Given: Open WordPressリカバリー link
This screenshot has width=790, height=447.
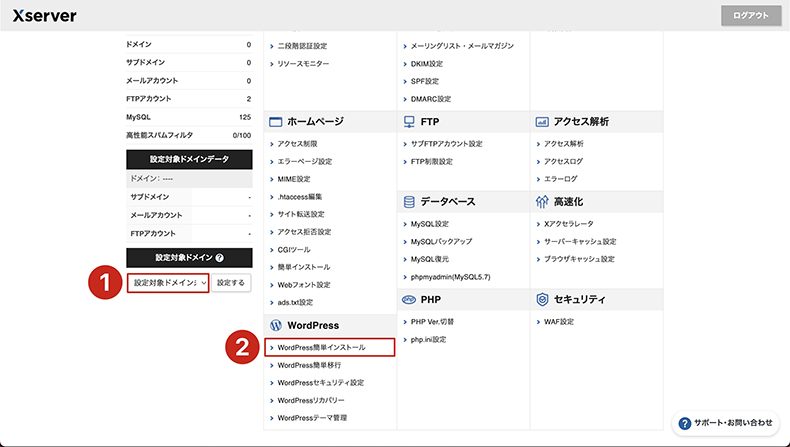Looking at the screenshot, I should [x=311, y=400].
